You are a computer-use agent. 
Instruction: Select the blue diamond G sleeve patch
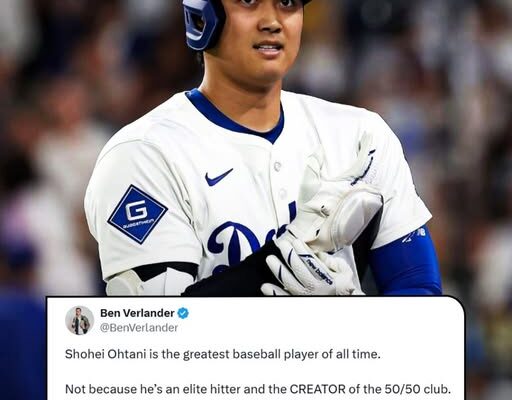(137, 214)
